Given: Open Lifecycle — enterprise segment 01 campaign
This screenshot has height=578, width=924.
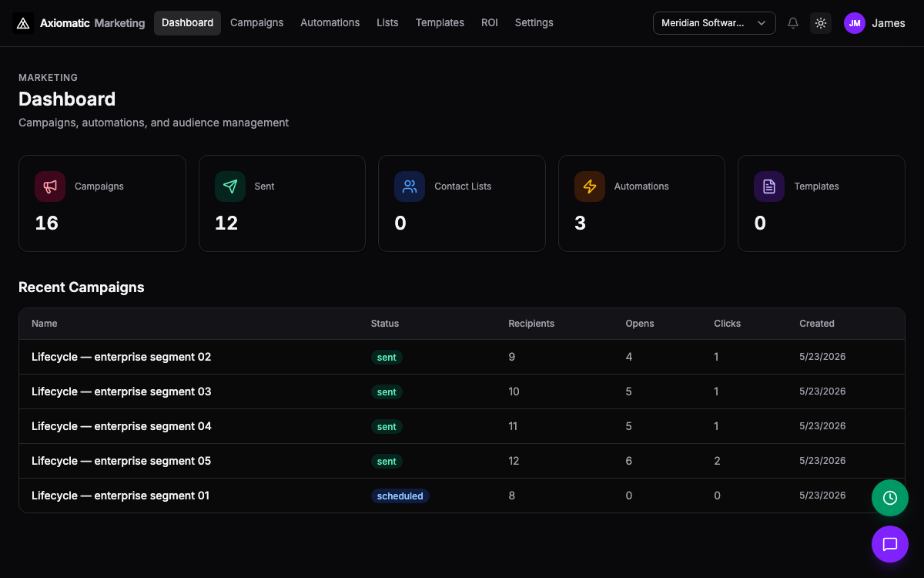Looking at the screenshot, I should [x=121, y=496].
